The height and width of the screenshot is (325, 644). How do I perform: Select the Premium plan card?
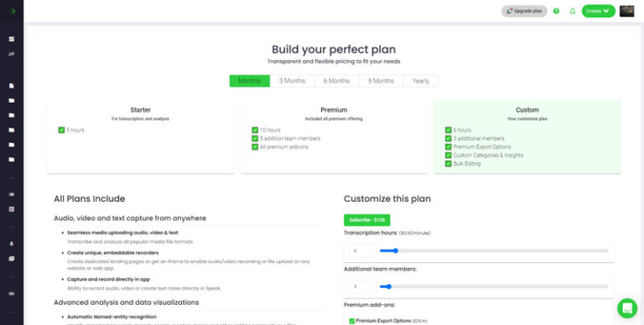(334, 137)
